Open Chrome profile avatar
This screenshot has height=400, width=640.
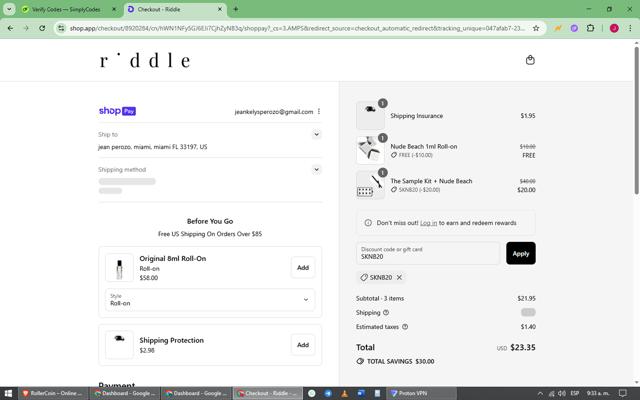pyautogui.click(x=614, y=28)
